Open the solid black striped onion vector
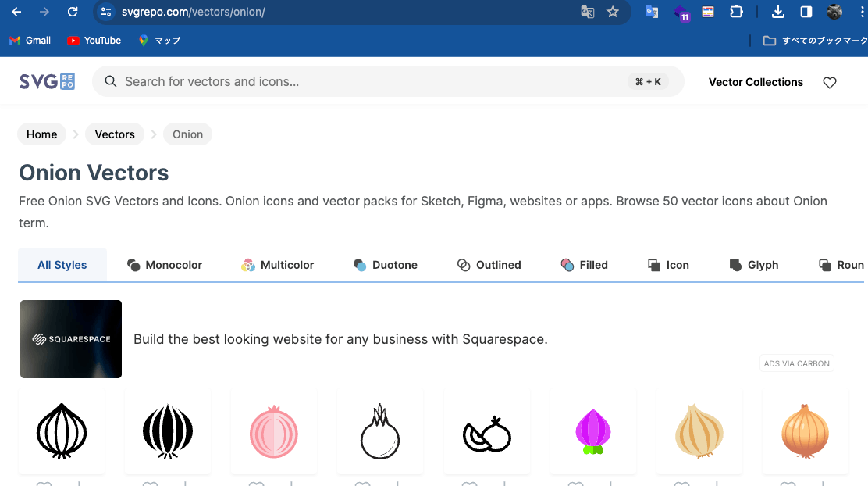 point(168,431)
